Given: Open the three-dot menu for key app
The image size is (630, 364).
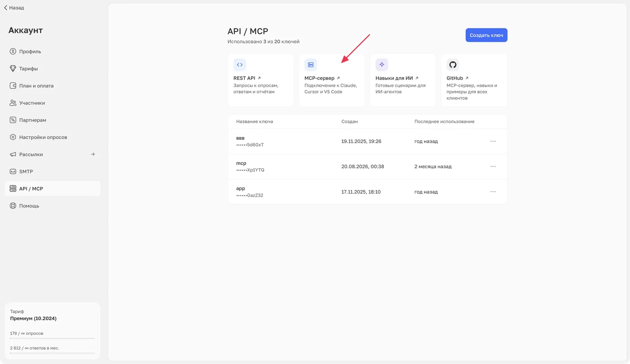Looking at the screenshot, I should 493,192.
